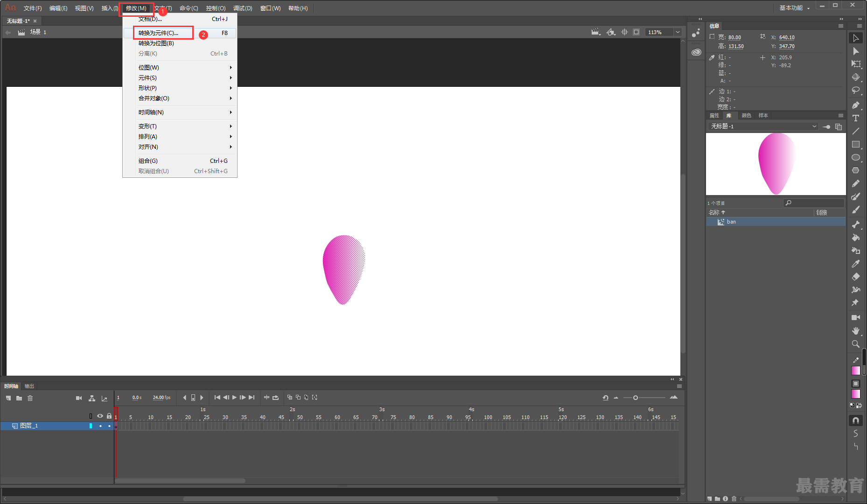The width and height of the screenshot is (867, 504).
Task: Toggle 图层_1 lock dot
Action: coord(109,426)
